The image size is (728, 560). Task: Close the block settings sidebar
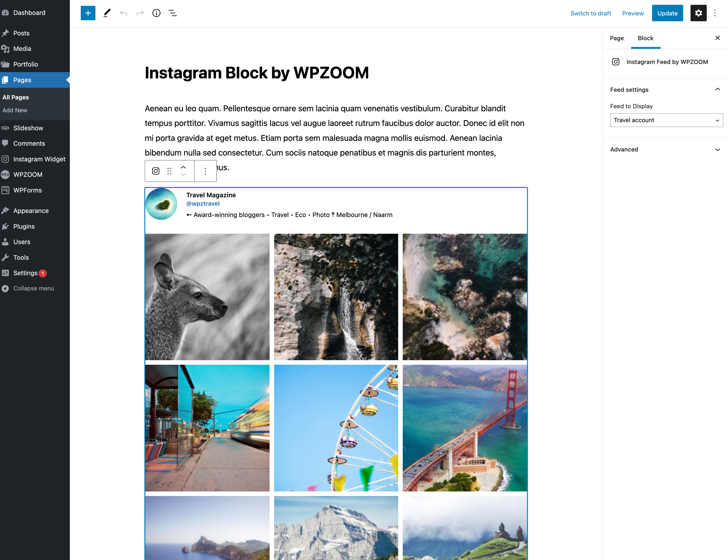[x=718, y=38]
